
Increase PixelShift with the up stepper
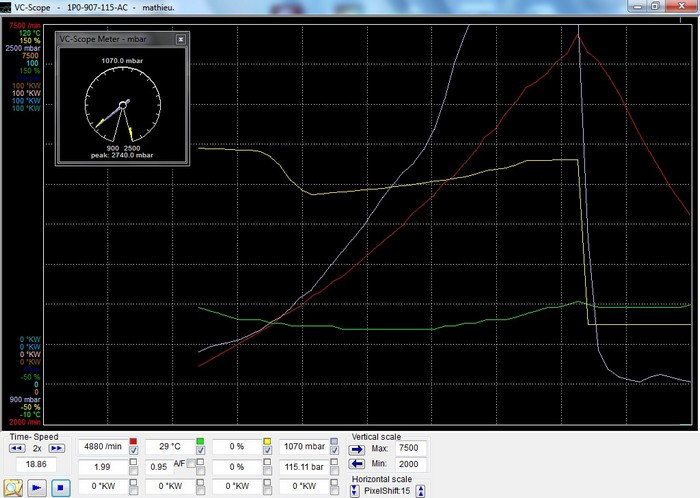(x=420, y=490)
